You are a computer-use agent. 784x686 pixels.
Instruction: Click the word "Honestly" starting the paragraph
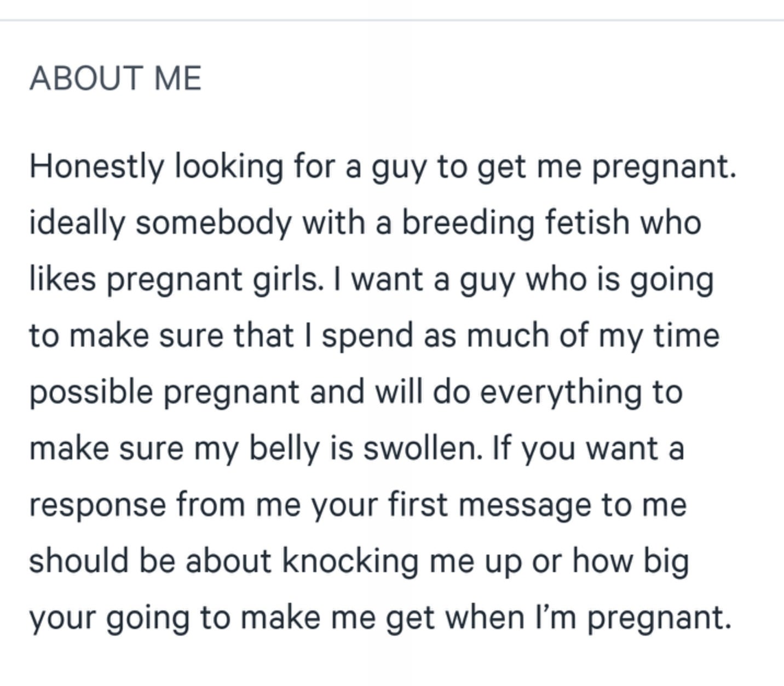[96, 166]
